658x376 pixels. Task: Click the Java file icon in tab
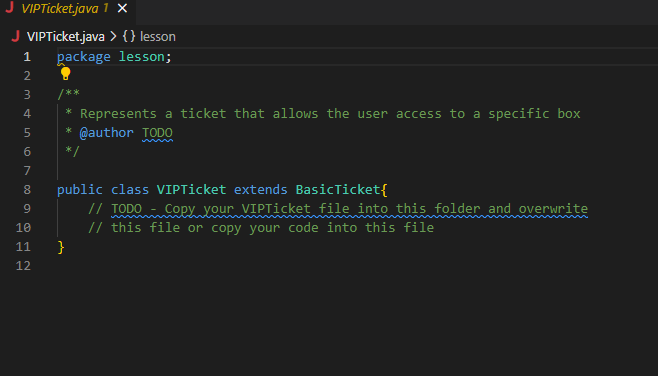click(10, 8)
